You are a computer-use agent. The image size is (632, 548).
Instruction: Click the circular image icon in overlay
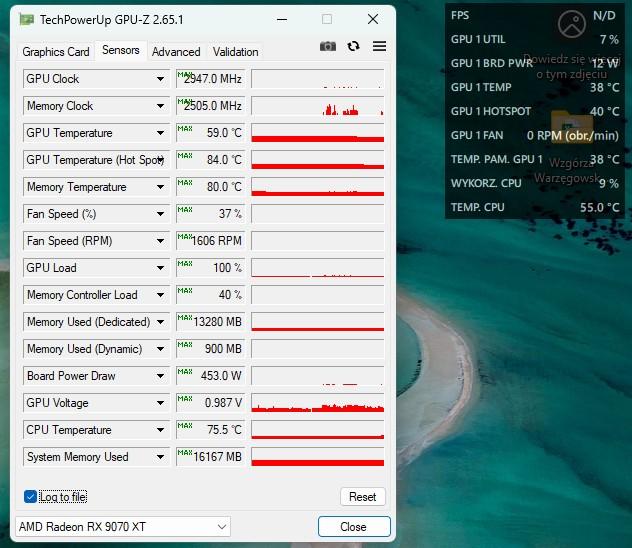pos(572,24)
